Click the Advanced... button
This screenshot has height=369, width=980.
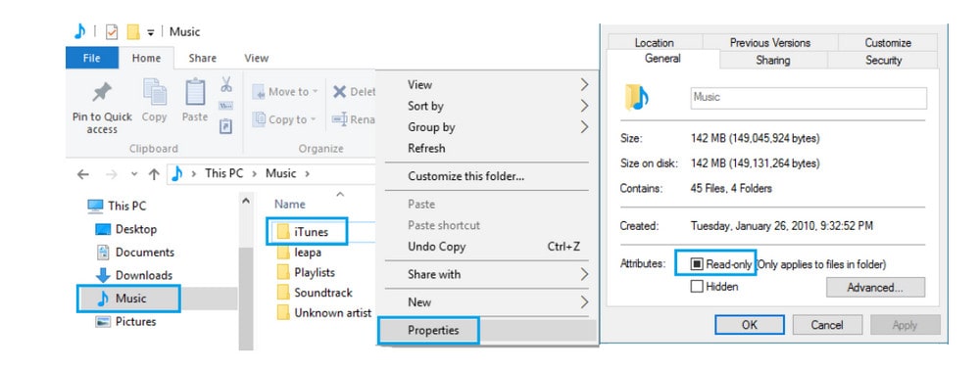(875, 288)
